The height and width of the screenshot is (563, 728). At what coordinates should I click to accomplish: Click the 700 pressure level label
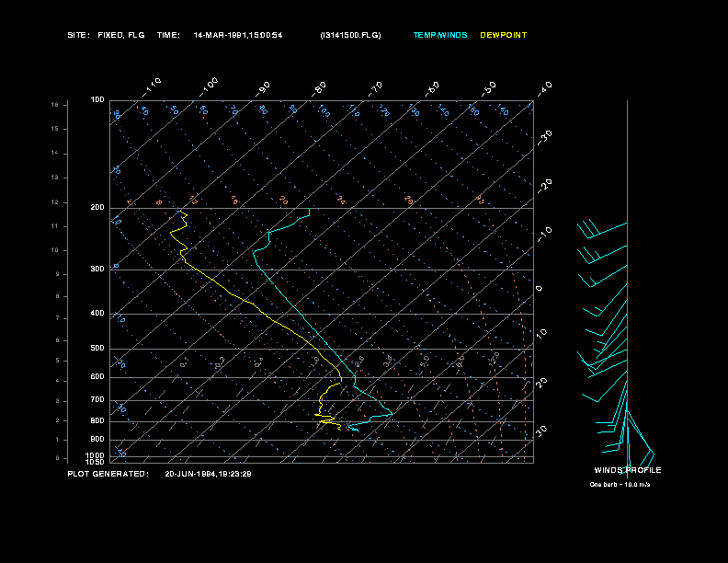click(x=97, y=399)
